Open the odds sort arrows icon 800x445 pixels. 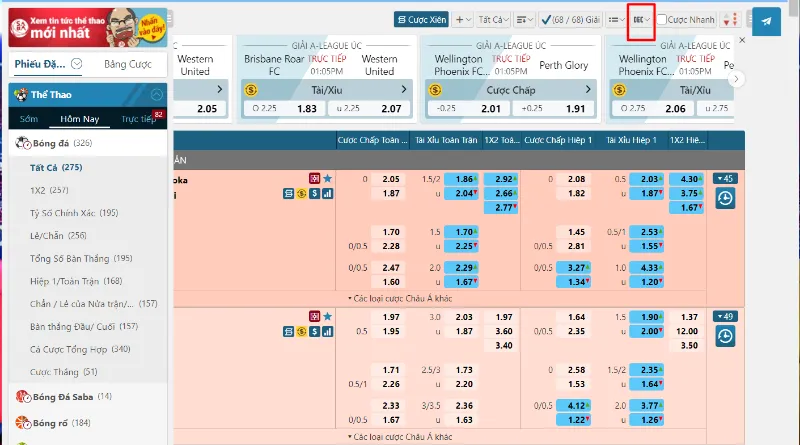tap(731, 20)
